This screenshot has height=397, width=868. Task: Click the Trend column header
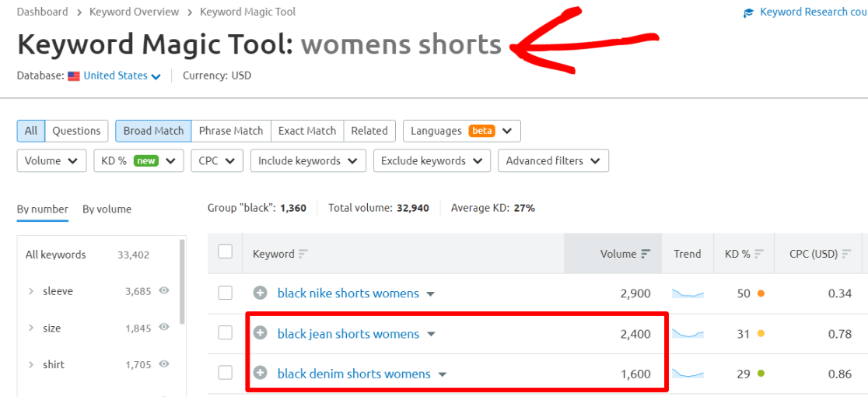tap(687, 254)
